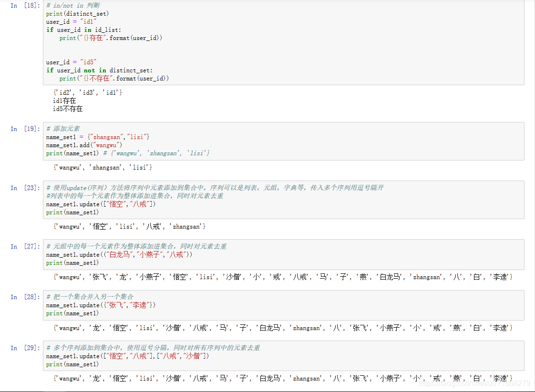Click the cell 28 output set line
The width and height of the screenshot is (535, 392).
click(282, 328)
